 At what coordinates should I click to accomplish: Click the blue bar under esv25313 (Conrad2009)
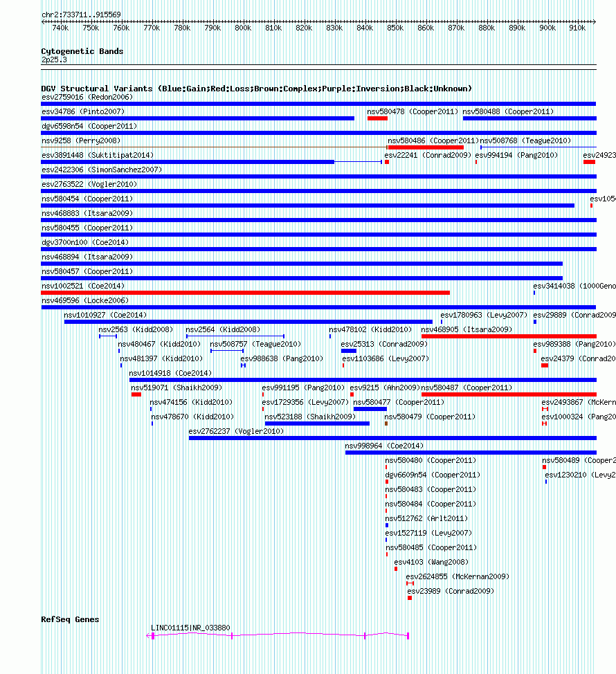point(349,351)
